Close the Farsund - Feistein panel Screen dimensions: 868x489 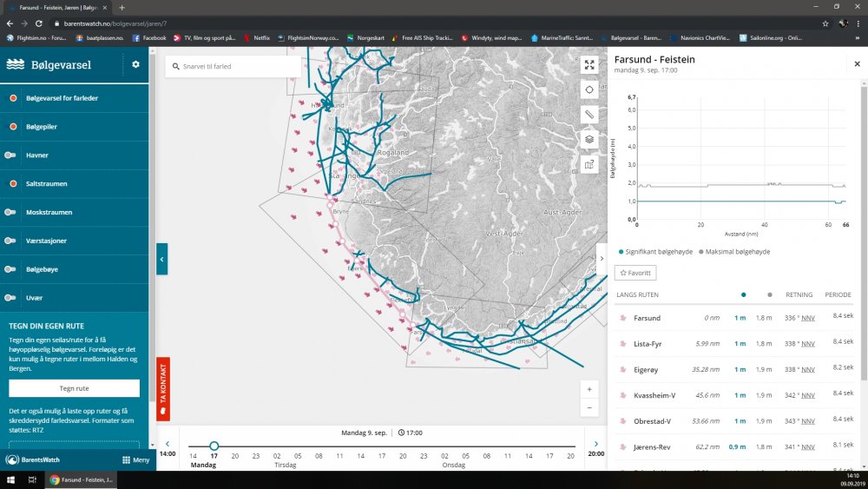click(x=857, y=63)
